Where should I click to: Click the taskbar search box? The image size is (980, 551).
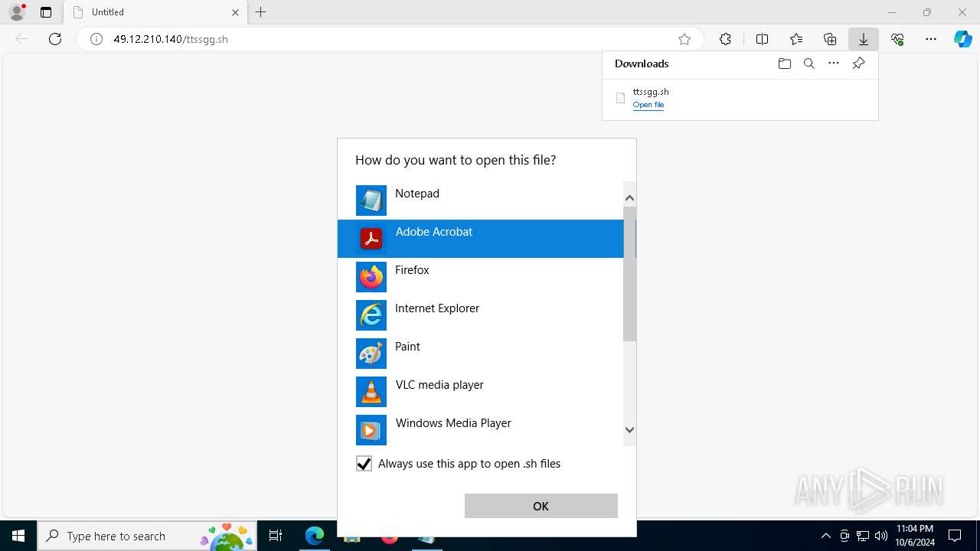tap(148, 536)
